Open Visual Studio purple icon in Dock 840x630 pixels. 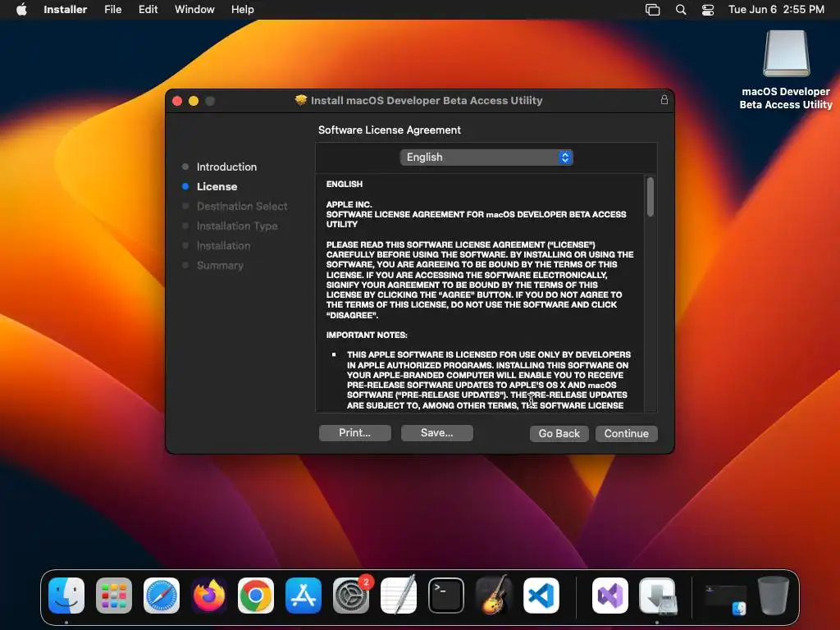point(610,596)
